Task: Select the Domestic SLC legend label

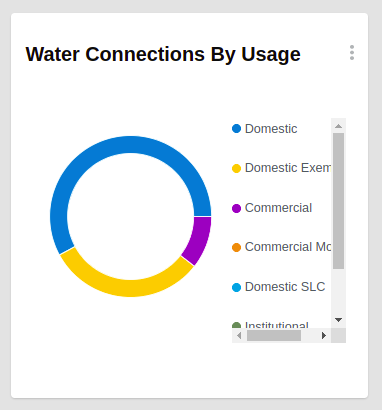Action: [x=285, y=287]
